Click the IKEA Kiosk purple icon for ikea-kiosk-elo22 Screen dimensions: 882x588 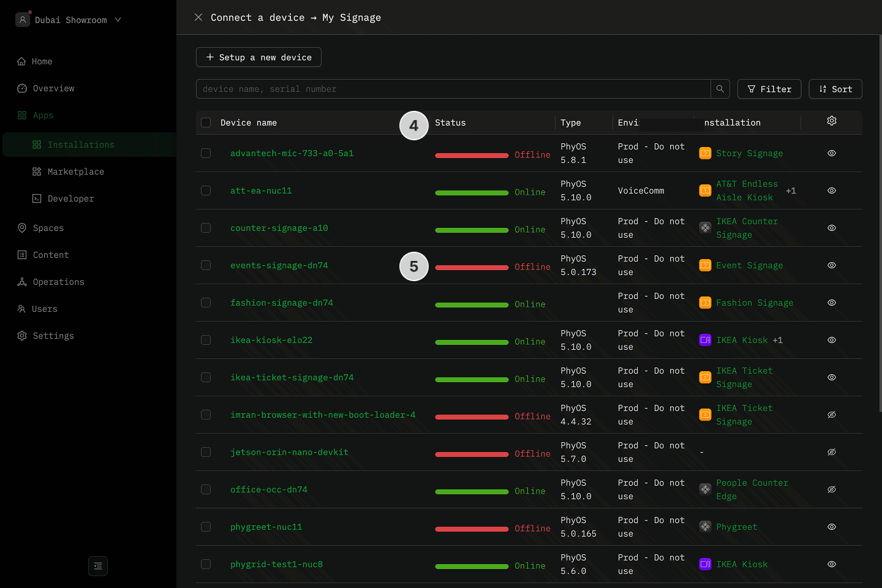coord(705,340)
